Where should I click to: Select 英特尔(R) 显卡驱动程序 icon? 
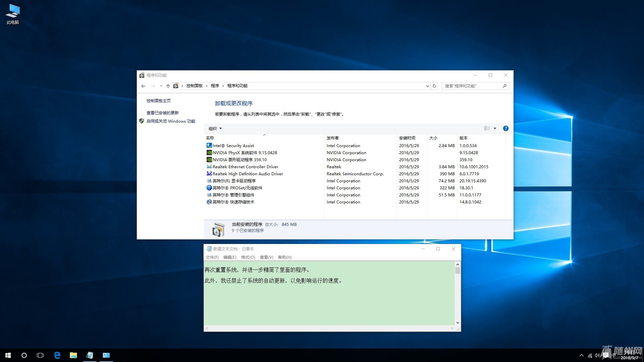(x=209, y=181)
